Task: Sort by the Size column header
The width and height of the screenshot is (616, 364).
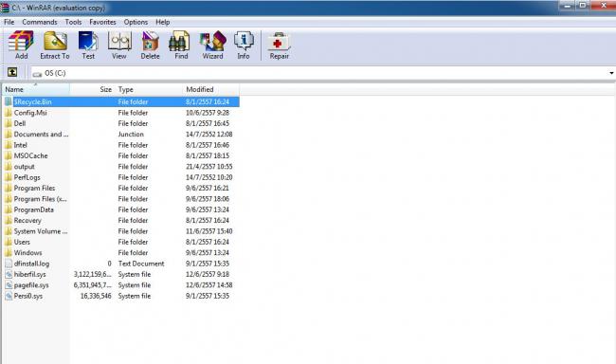Action: (x=92, y=90)
